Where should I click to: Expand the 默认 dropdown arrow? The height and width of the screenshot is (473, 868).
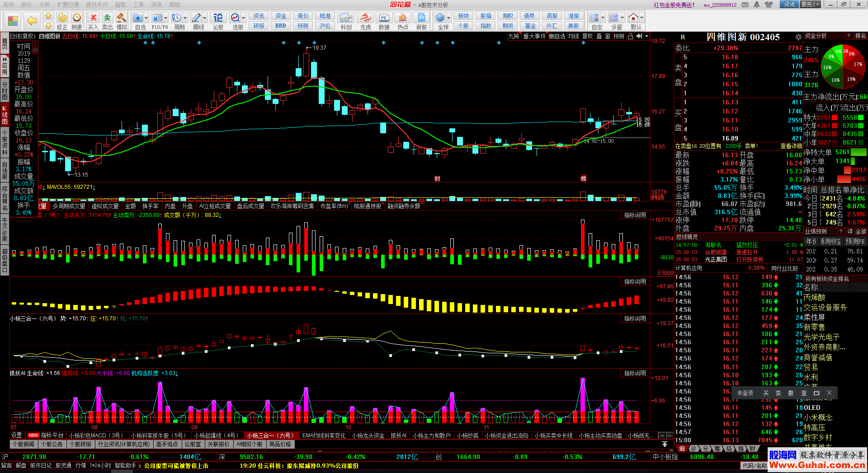coord(642,18)
